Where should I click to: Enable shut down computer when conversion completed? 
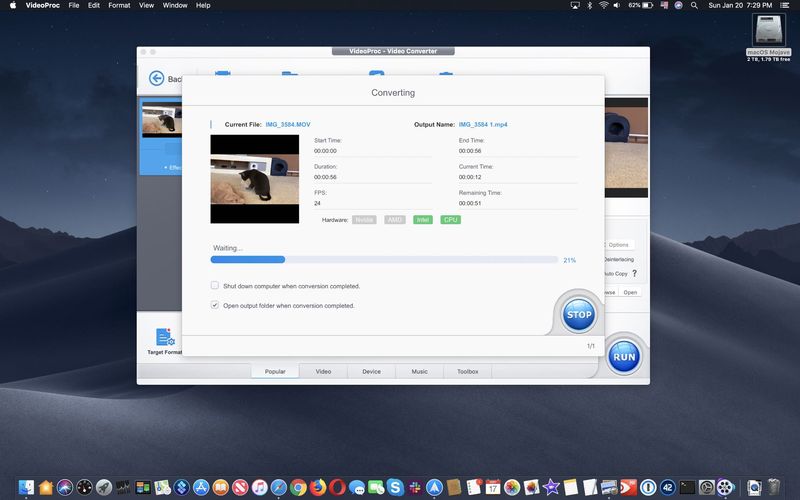tap(215, 286)
